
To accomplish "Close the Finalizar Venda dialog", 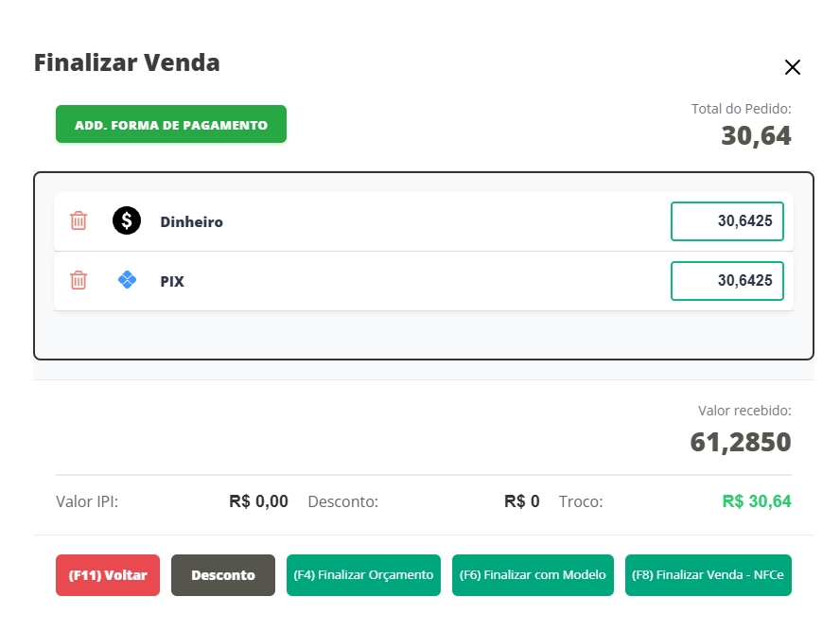I will point(793,67).
